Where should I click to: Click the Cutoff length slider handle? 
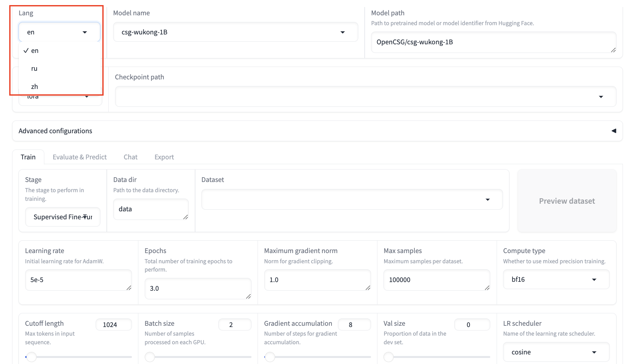point(31,357)
